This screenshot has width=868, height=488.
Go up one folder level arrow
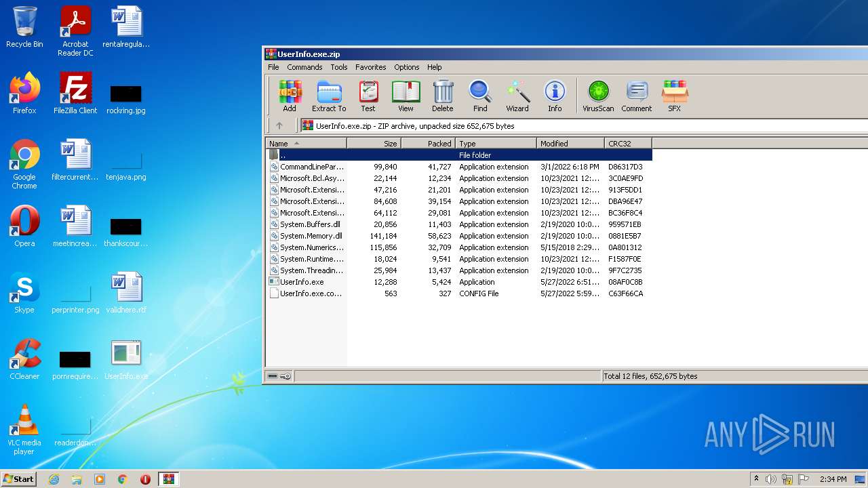point(279,125)
